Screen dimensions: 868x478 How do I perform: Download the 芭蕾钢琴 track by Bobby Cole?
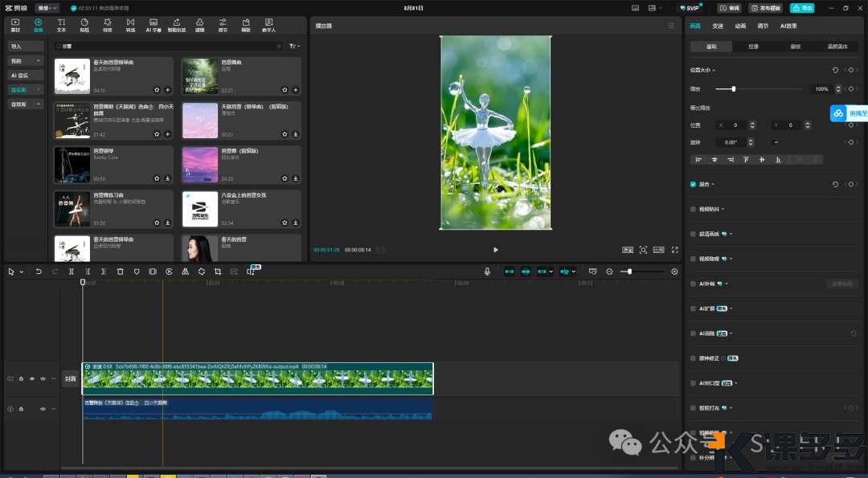(x=167, y=178)
